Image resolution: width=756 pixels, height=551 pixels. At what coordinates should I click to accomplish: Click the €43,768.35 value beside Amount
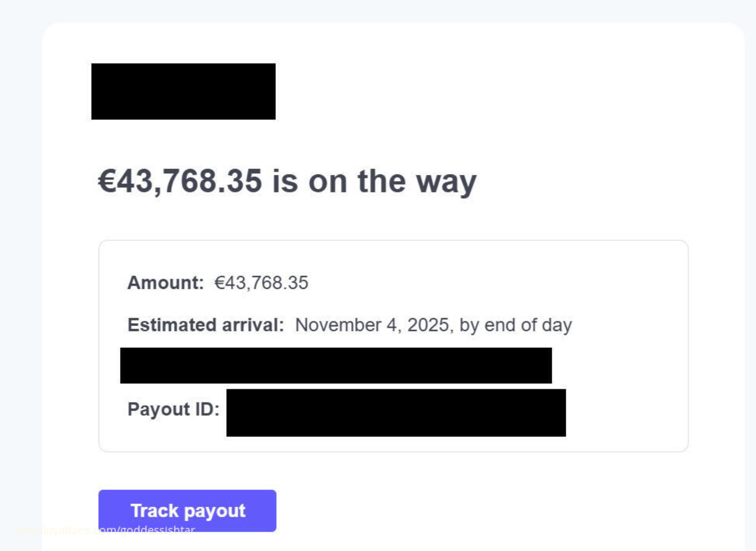(x=261, y=283)
